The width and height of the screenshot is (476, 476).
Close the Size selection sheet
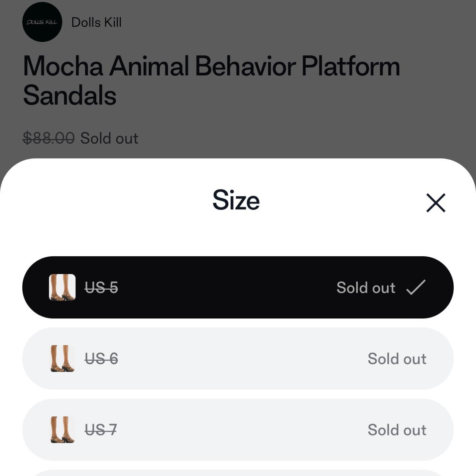[x=435, y=203]
